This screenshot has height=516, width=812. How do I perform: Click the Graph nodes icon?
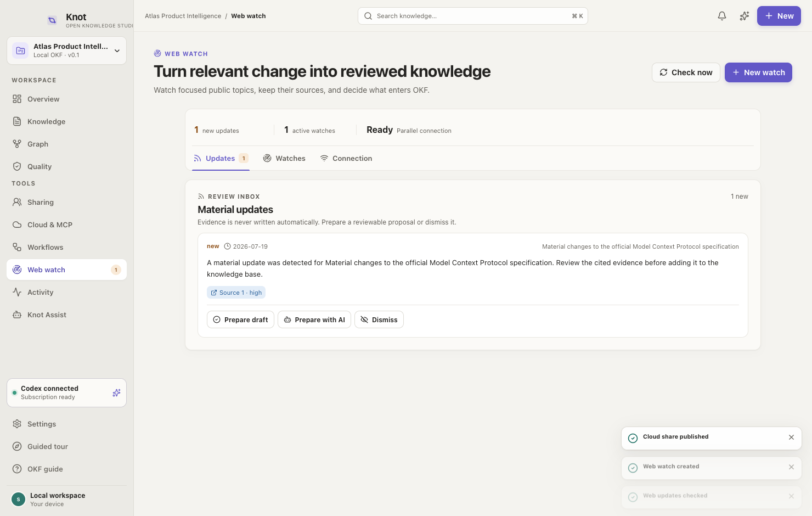point(17,144)
